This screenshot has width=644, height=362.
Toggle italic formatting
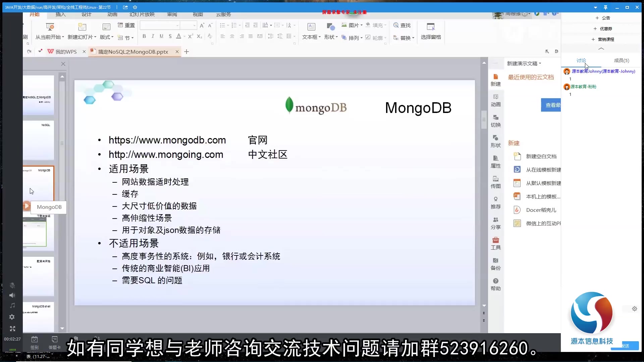coord(153,36)
